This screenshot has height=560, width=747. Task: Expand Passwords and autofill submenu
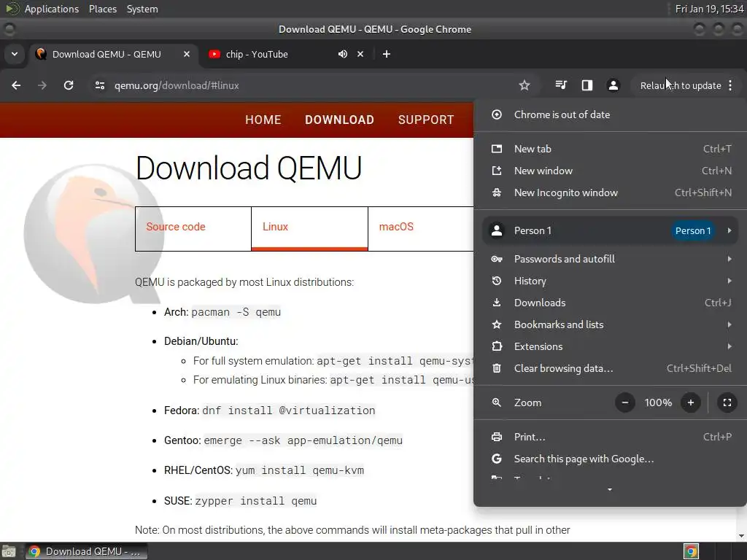(x=611, y=259)
